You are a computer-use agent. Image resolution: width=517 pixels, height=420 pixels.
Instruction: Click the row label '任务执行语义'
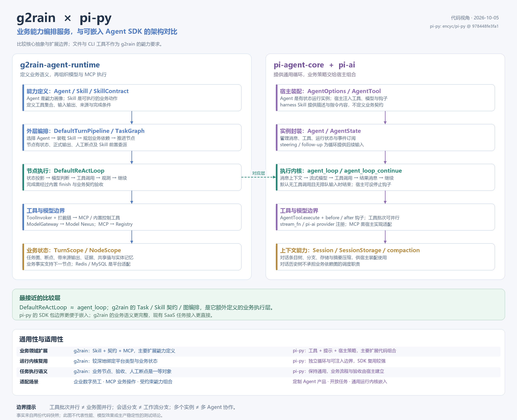point(34,371)
